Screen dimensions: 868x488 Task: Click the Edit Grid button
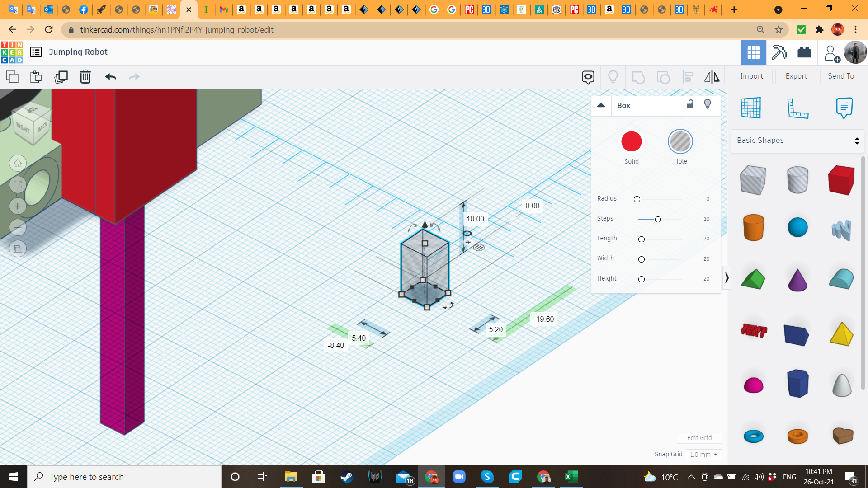click(699, 438)
